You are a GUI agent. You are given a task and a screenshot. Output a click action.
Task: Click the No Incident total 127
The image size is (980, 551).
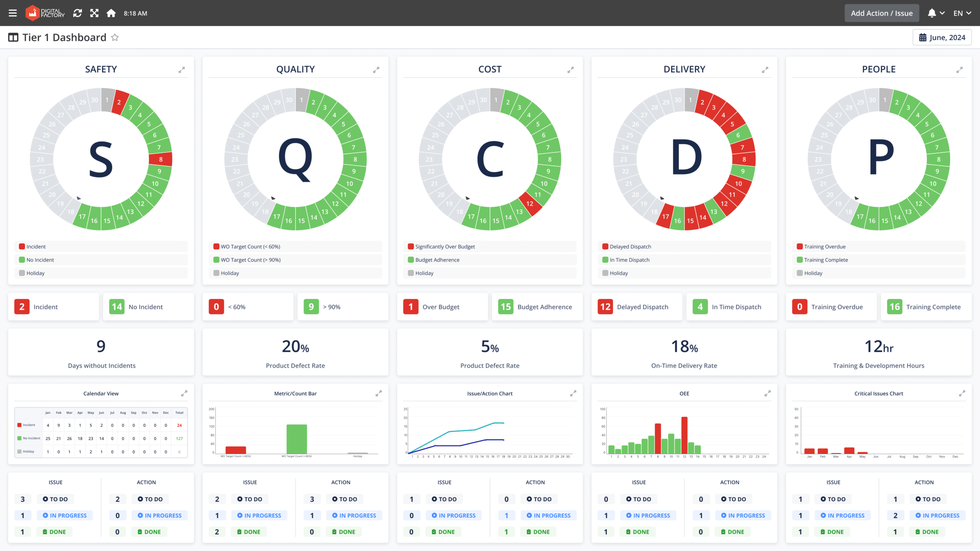tap(179, 439)
